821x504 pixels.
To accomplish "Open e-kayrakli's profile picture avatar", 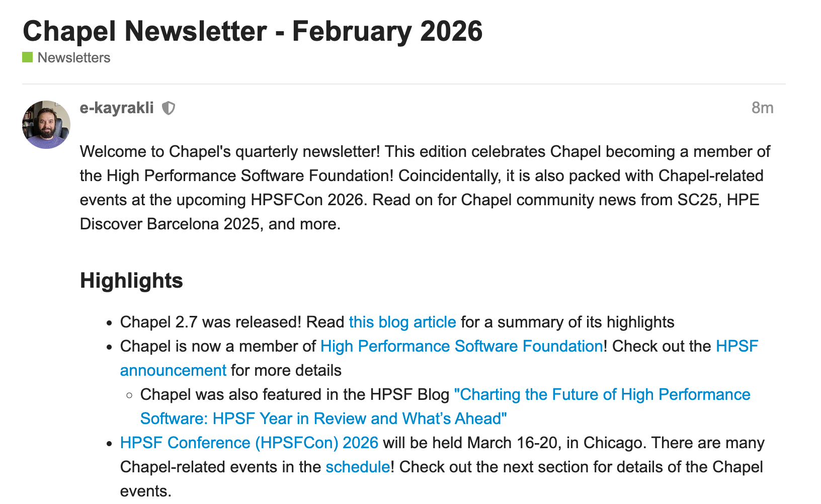I will tap(46, 125).
